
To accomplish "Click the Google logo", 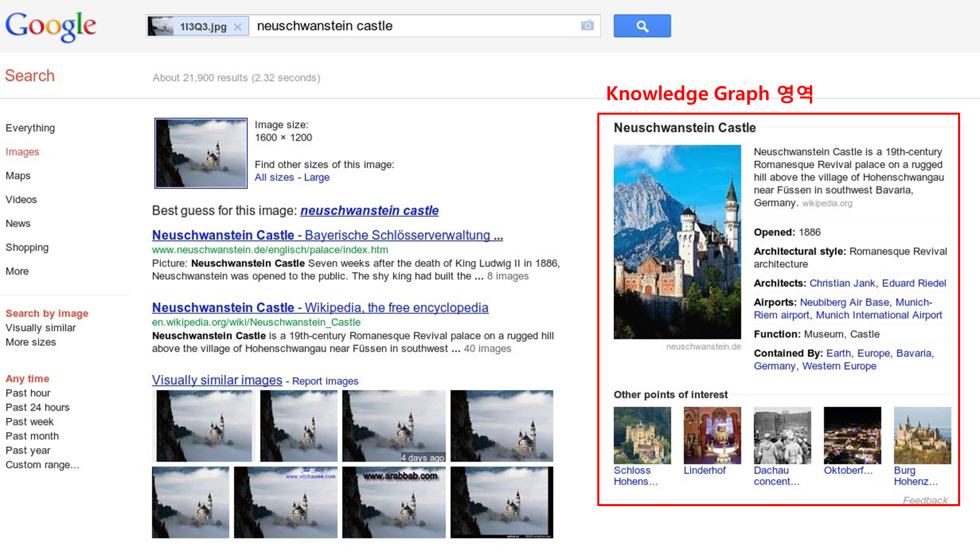I will (50, 26).
